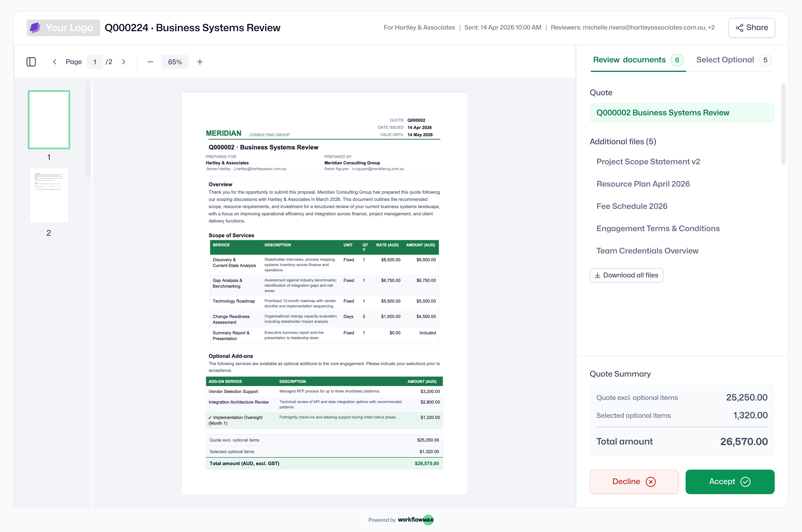
Task: Click the document total $26,570.00
Action: [x=427, y=463]
